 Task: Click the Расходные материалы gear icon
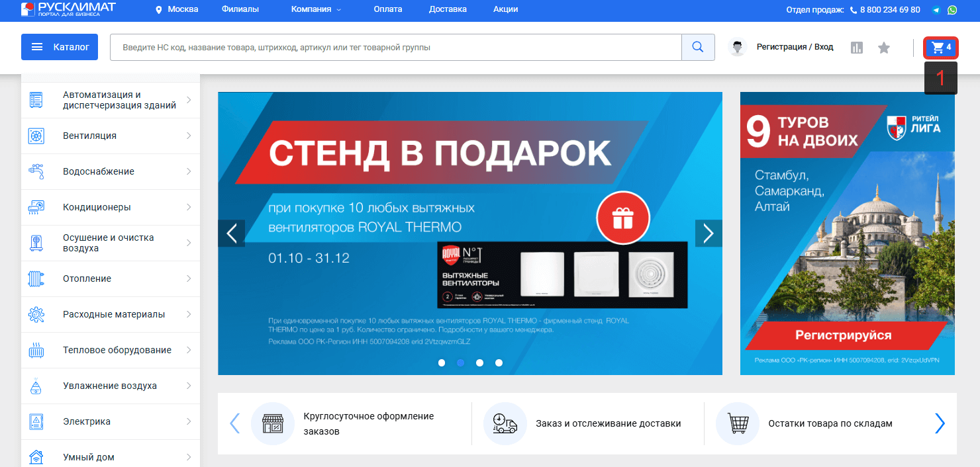click(36, 314)
